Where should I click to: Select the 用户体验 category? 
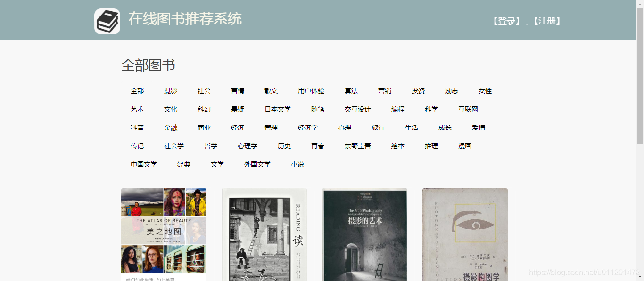click(311, 91)
